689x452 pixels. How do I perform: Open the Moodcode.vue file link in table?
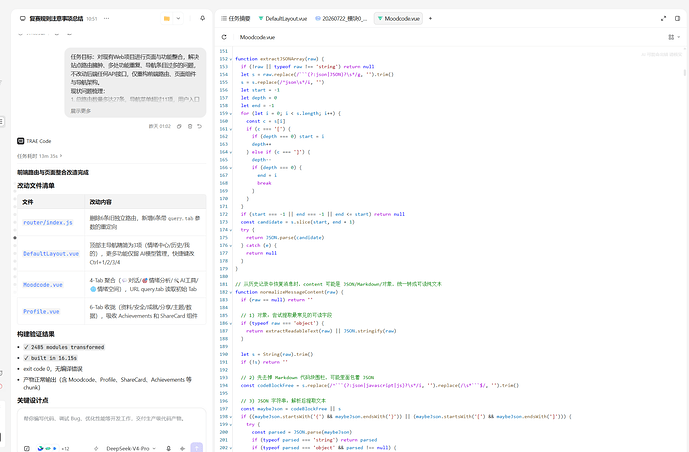(43, 285)
